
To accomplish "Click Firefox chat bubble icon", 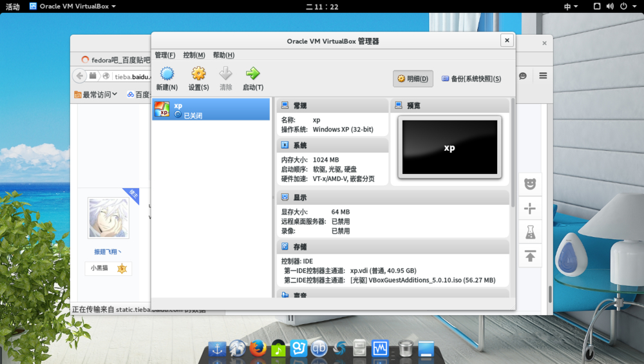I will [522, 76].
